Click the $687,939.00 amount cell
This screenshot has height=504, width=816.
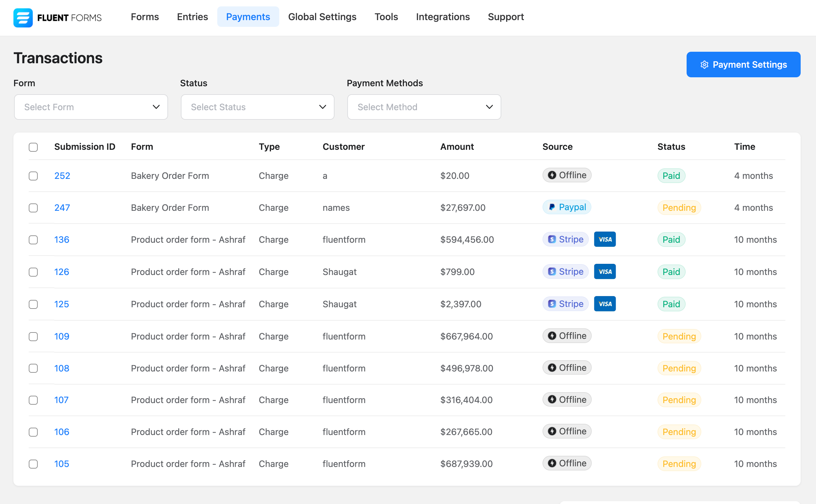click(466, 464)
